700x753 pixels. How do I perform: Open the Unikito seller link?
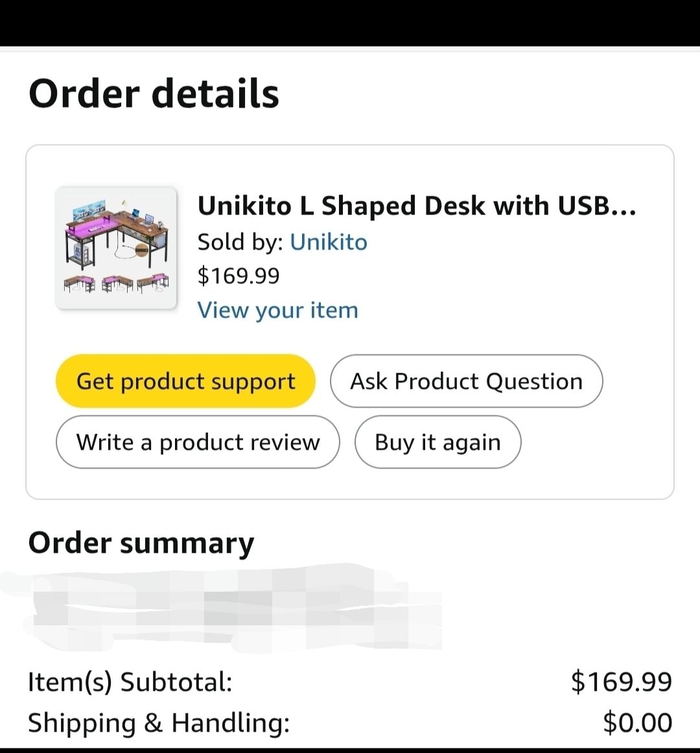[328, 242]
